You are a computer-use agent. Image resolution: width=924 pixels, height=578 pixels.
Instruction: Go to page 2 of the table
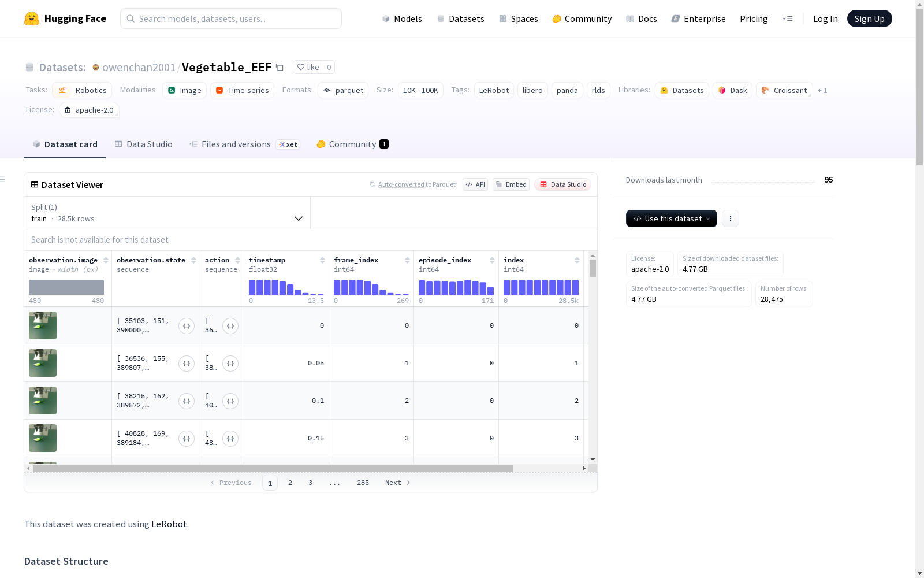point(290,483)
